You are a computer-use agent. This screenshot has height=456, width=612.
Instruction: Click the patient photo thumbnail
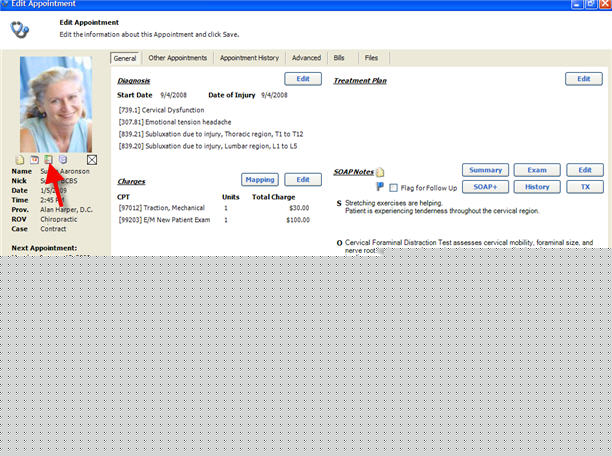pyautogui.click(x=56, y=104)
